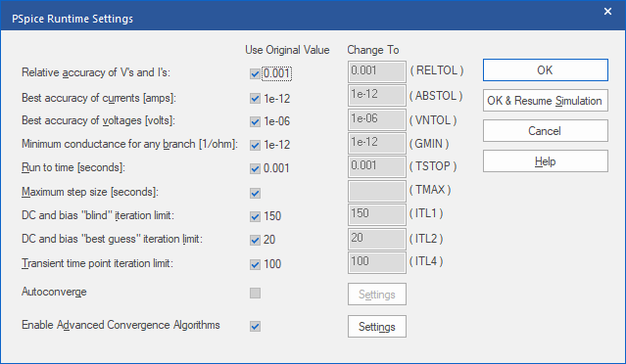Image resolution: width=626 pixels, height=364 pixels.
Task: Click the ITL4 Change To field
Action: click(377, 263)
